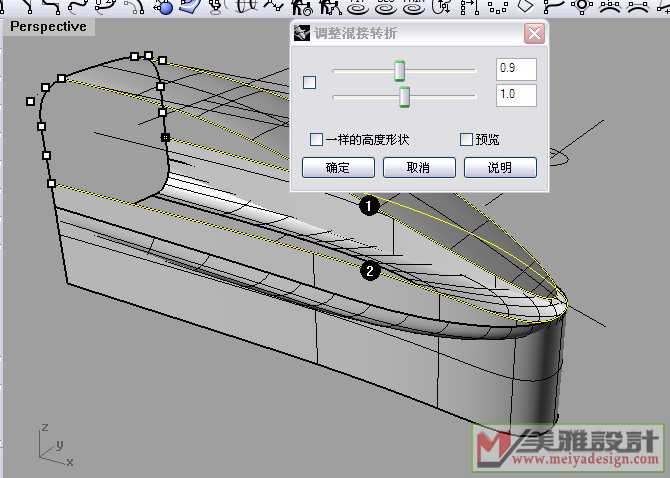Image resolution: width=670 pixels, height=478 pixels.
Task: Click the dialog's title bar icon
Action: coord(302,33)
